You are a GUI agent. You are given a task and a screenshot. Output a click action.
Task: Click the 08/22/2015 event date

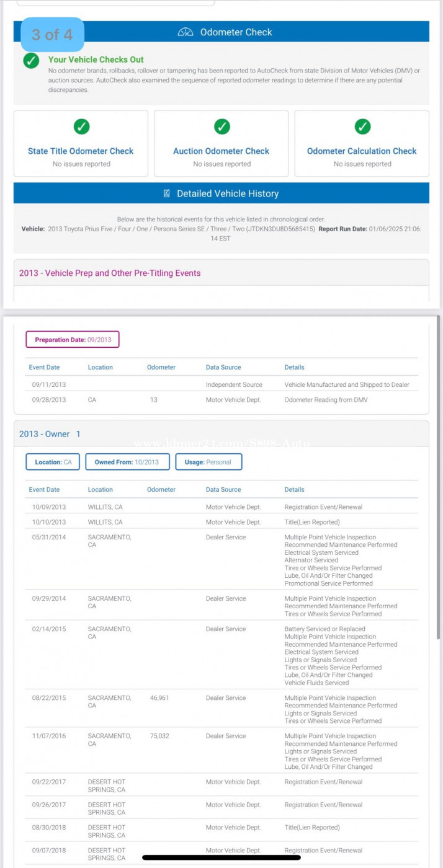49,698
